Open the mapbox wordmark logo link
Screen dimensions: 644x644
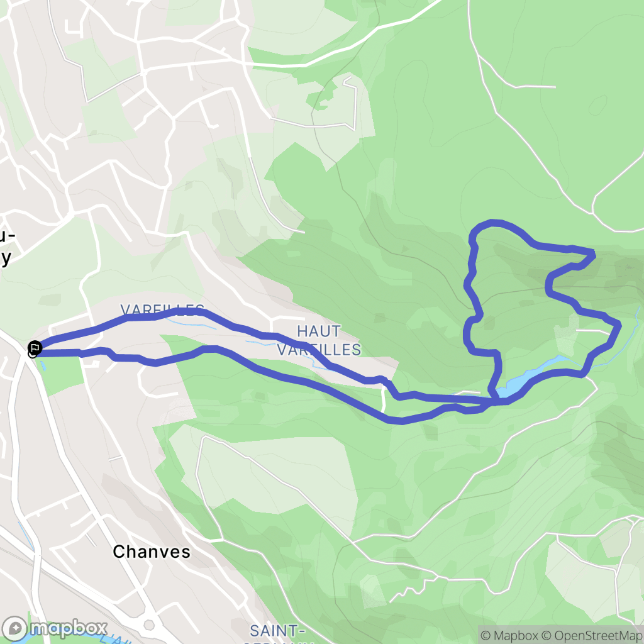pyautogui.click(x=69, y=628)
